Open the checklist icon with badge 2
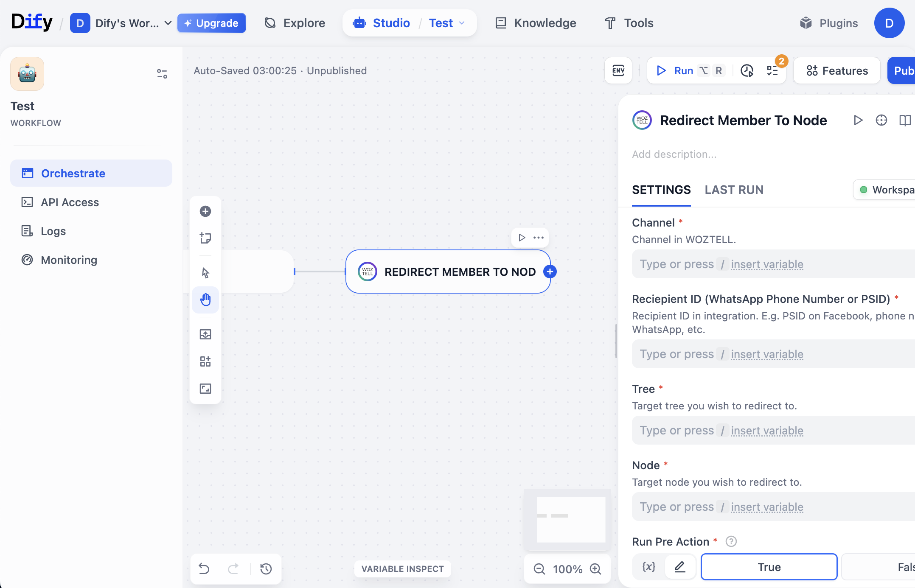This screenshot has width=915, height=588. [772, 70]
